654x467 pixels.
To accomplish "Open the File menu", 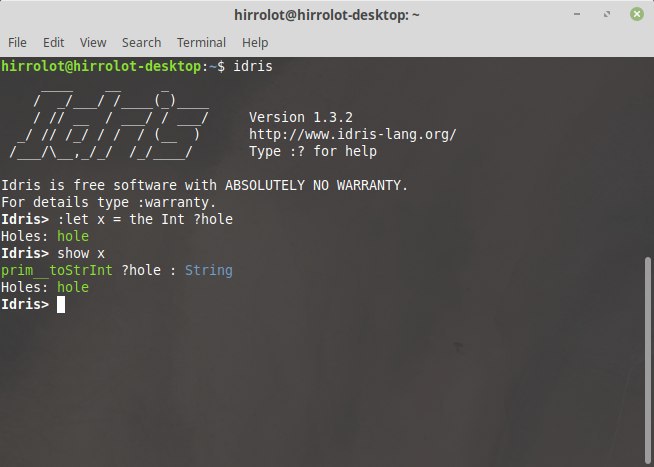I will click(17, 43).
